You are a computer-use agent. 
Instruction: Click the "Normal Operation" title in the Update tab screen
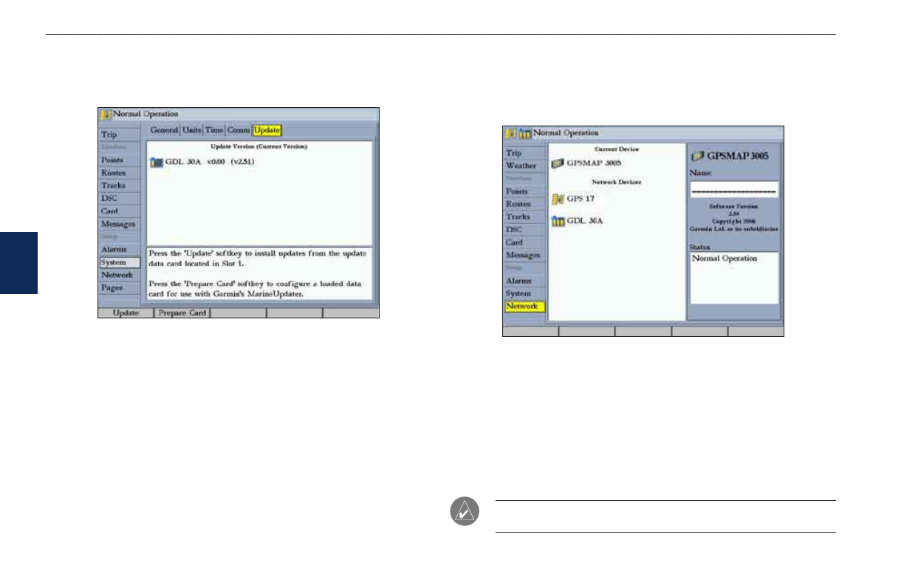point(146,114)
